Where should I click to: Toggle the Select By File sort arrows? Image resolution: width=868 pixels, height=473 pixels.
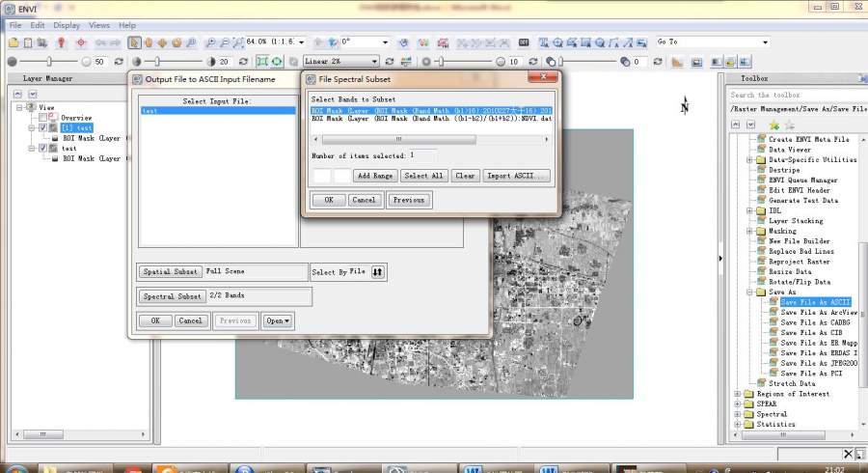point(377,272)
